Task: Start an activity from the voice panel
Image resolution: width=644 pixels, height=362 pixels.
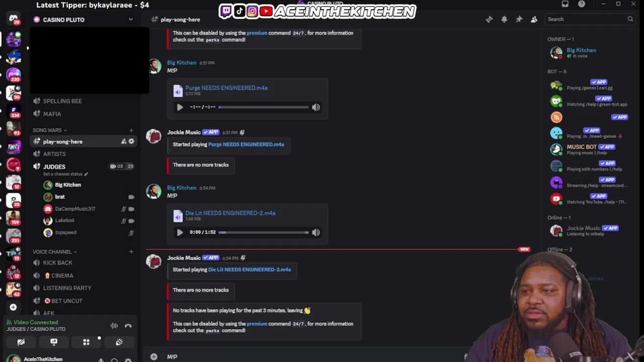Action: coord(87,342)
